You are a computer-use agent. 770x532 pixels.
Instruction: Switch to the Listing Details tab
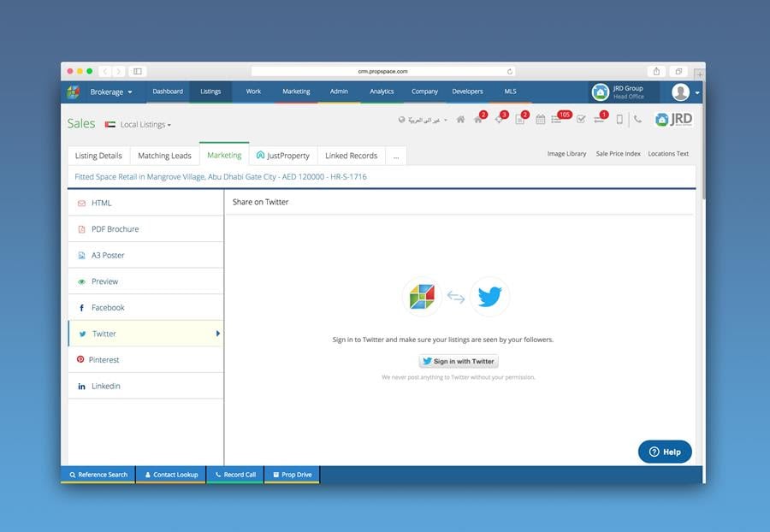pos(98,156)
